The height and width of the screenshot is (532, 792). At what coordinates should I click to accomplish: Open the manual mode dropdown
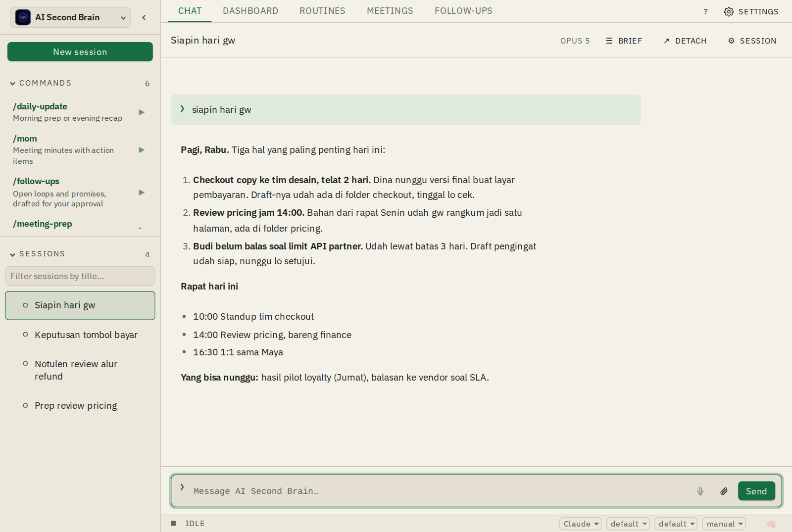point(724,524)
